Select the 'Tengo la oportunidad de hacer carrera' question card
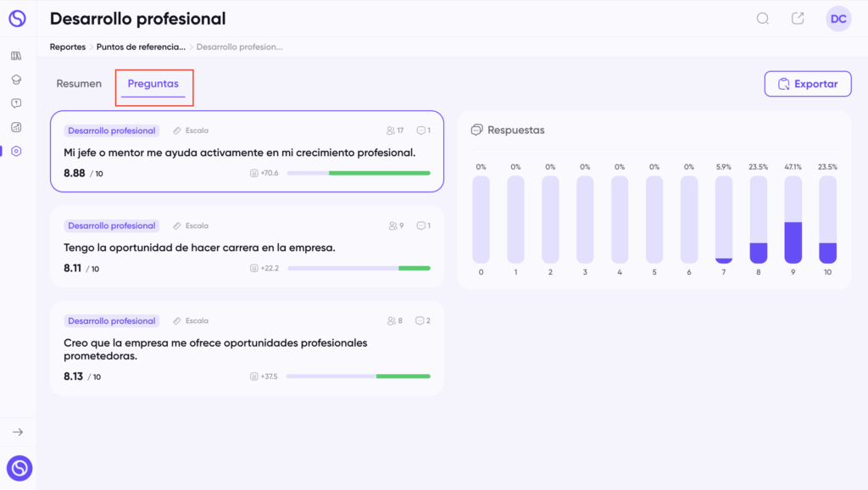The width and height of the screenshot is (868, 490). click(247, 247)
